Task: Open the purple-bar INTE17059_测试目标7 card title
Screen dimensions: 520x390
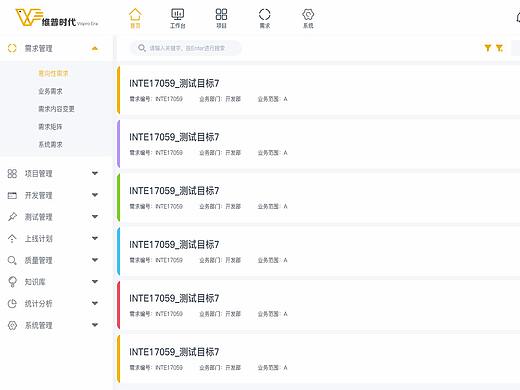Action: [174, 137]
